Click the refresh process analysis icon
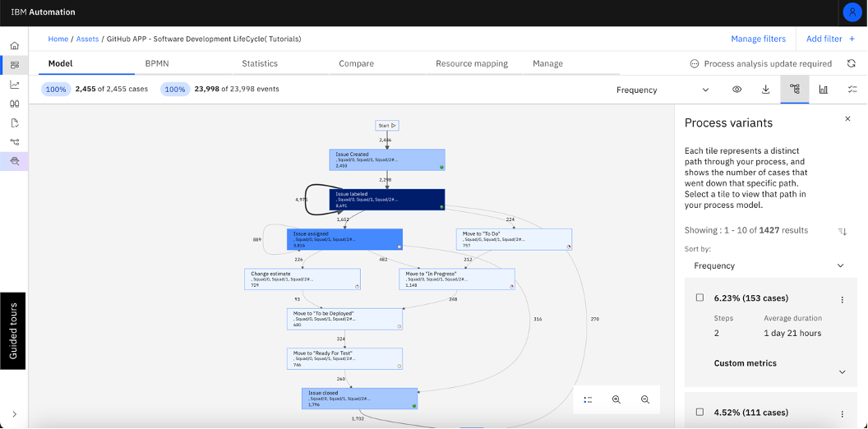Image resolution: width=868 pixels, height=429 pixels. pyautogui.click(x=852, y=63)
